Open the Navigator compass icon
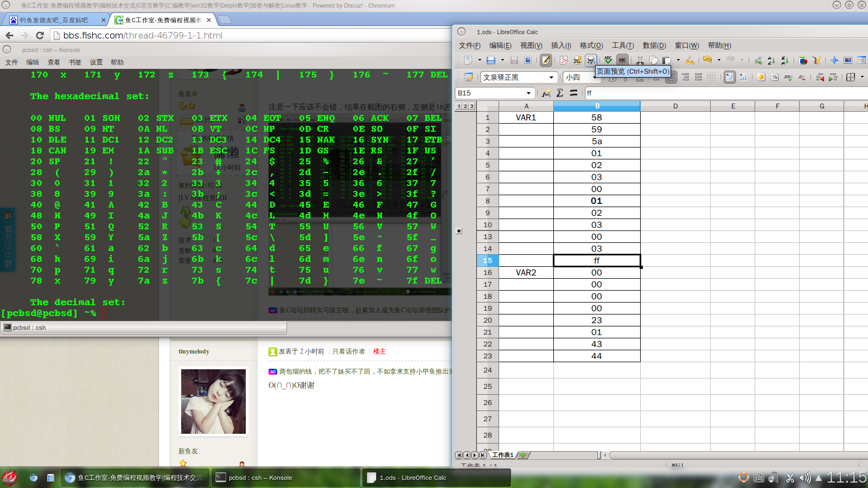Screen dimensions: 868x488 click(834, 60)
